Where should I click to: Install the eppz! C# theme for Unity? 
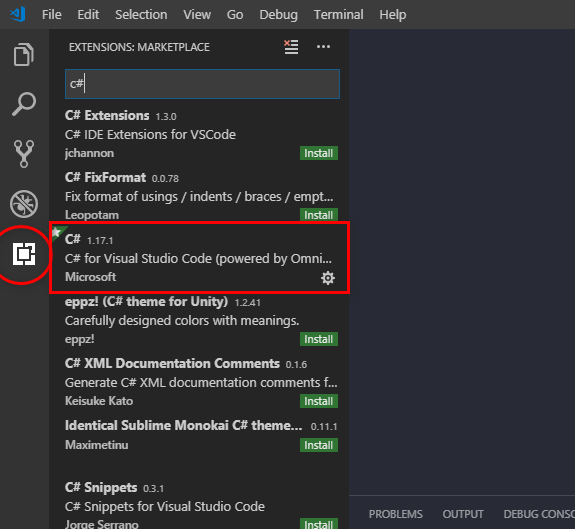click(x=319, y=339)
